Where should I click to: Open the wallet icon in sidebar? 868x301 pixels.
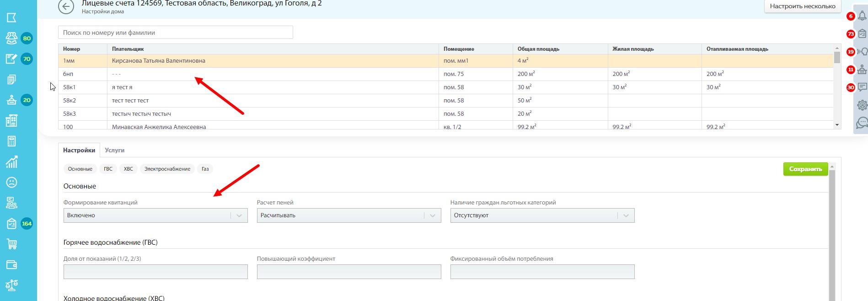(x=12, y=265)
